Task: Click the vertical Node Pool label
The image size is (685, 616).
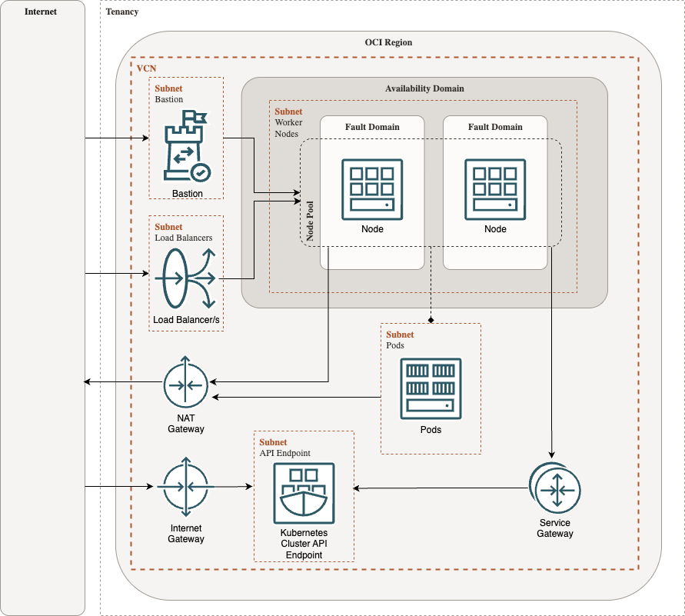Action: click(310, 222)
